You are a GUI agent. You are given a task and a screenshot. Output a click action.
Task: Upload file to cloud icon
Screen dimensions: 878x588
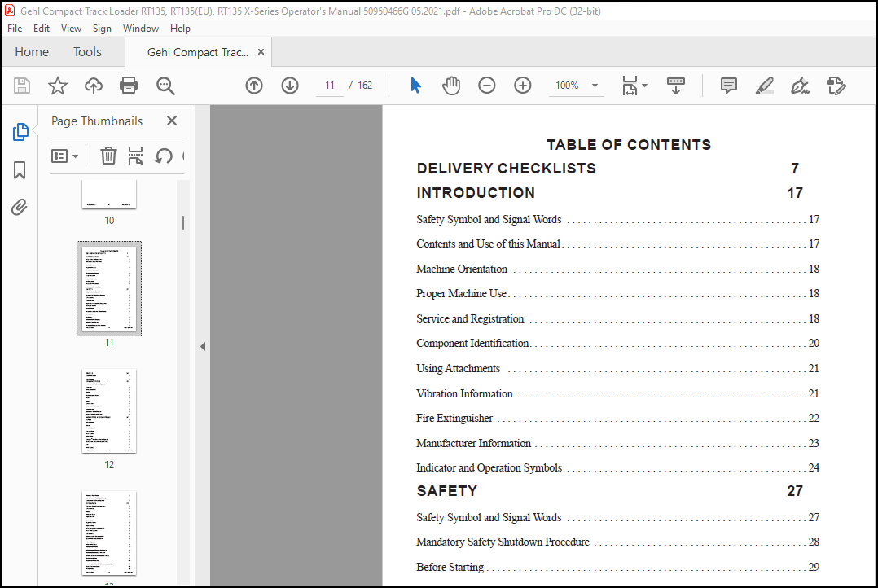coord(94,86)
